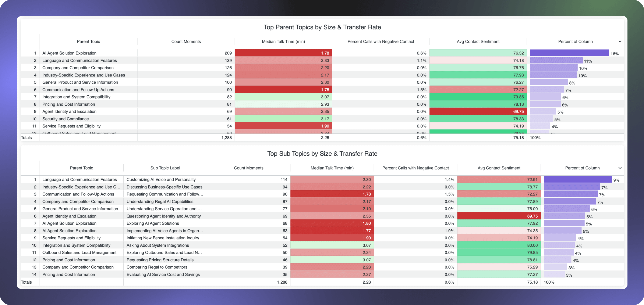Screen dimensions: 644x305
Task: Click talk time cell 2.93
Action: tap(283, 104)
